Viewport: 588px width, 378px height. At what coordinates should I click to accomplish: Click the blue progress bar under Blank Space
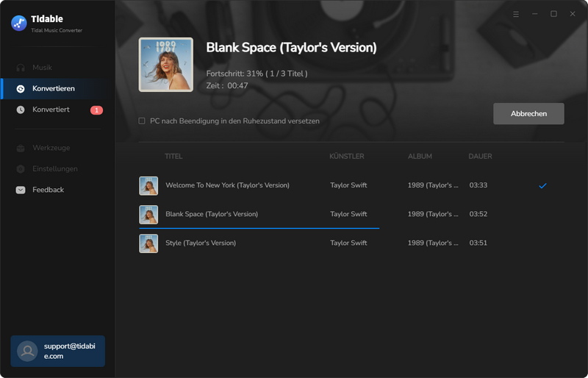click(x=259, y=228)
